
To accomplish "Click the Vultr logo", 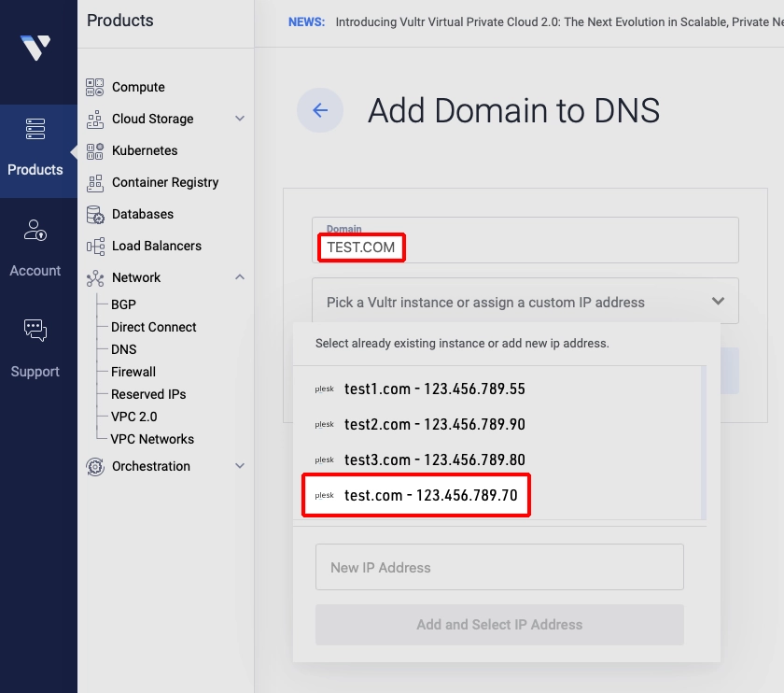I will click(35, 48).
